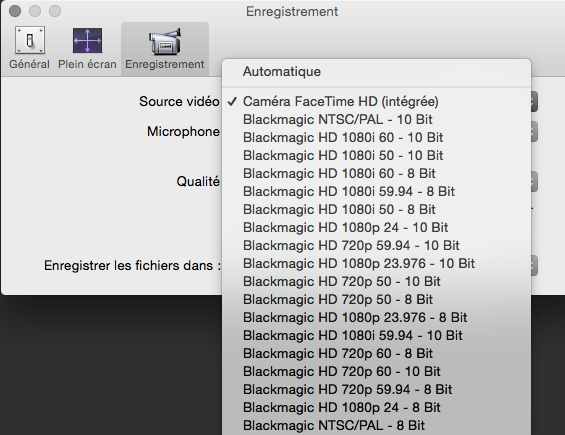
Task: Pick Blackmagic HD 1080i 60 - 10 Bit
Action: coord(377,138)
